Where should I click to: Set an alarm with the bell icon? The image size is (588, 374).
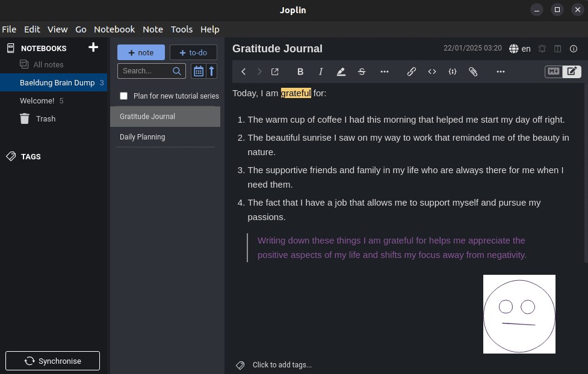(x=542, y=49)
